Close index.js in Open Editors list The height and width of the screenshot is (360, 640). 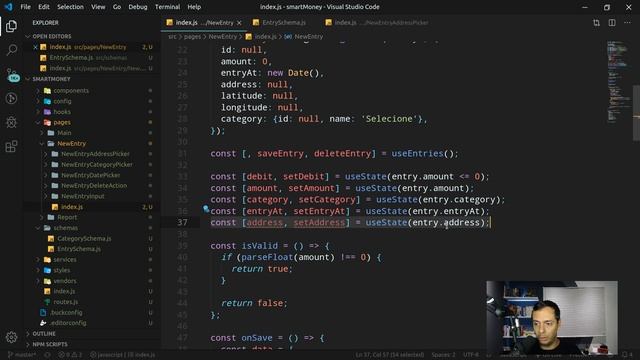click(35, 47)
